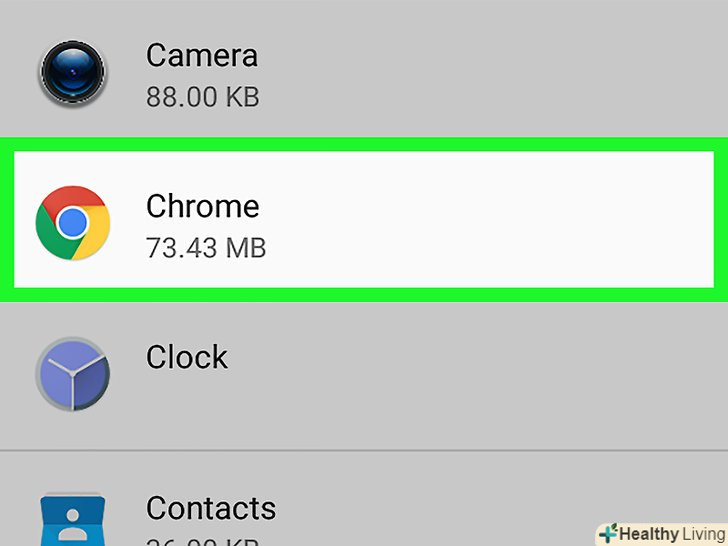Tap empty space right of Clock entry
This screenshot has width=728, height=546.
(x=500, y=375)
